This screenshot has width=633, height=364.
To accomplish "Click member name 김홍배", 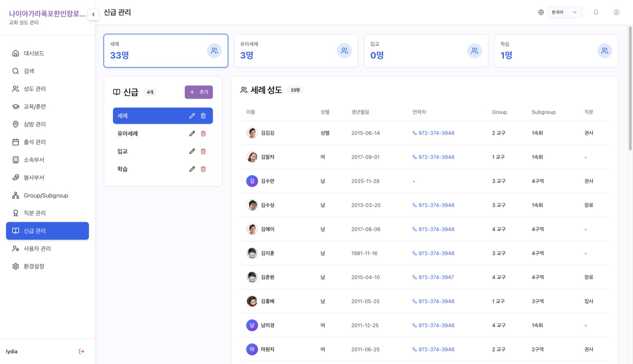I will 267,301.
